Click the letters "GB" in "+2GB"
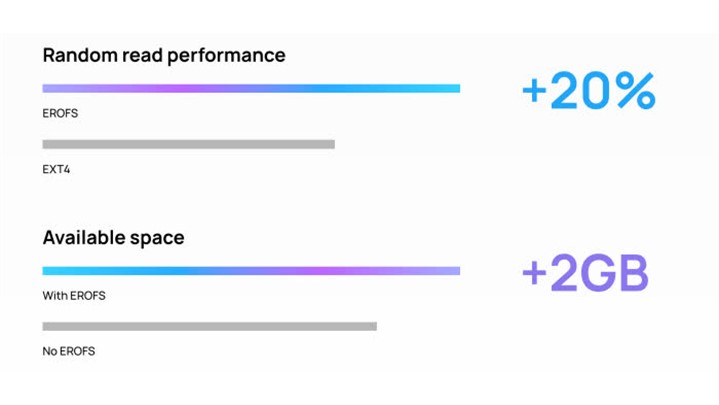Image resolution: width=719 pixels, height=405 pixels. pos(616,274)
